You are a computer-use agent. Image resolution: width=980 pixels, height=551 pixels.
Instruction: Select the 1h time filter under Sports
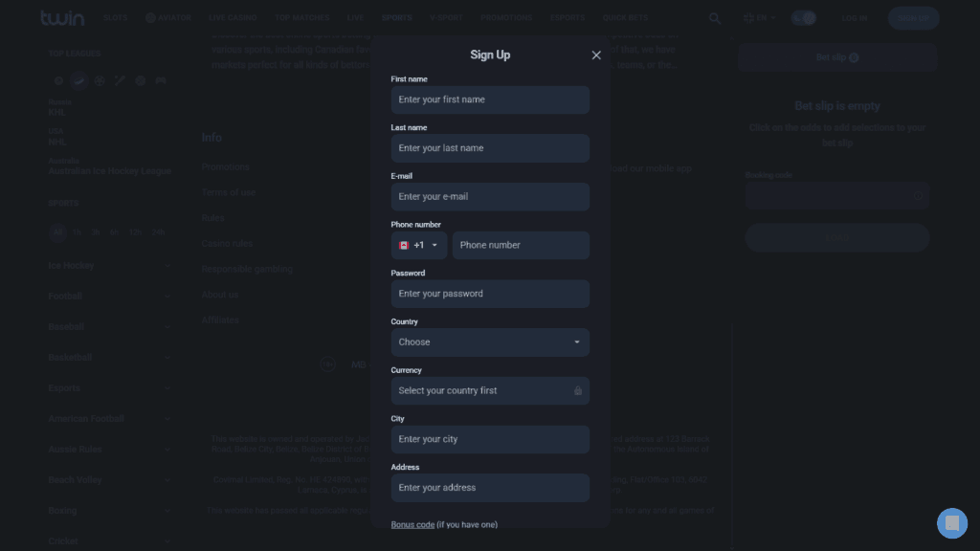click(77, 231)
